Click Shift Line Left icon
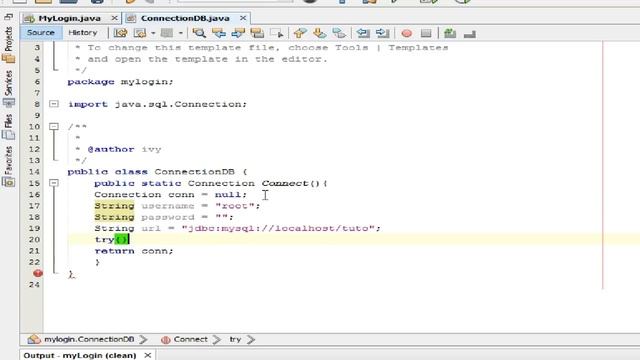The height and width of the screenshot is (360, 640). click(x=363, y=33)
